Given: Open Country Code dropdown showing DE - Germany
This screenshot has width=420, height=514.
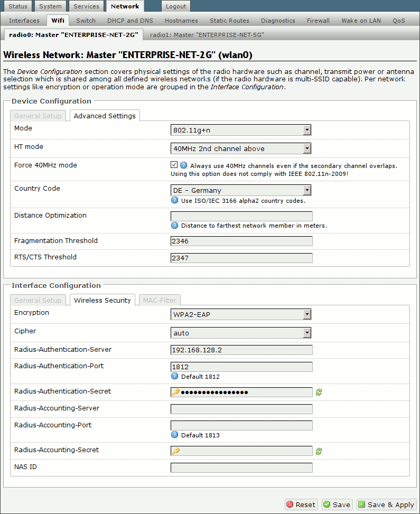Looking at the screenshot, I should [241, 190].
